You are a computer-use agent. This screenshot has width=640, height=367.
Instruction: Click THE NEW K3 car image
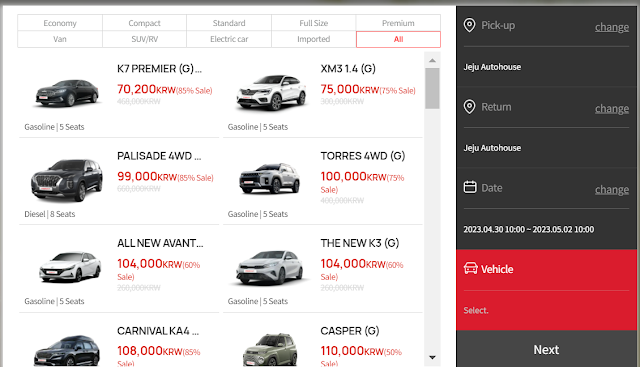[269, 268]
